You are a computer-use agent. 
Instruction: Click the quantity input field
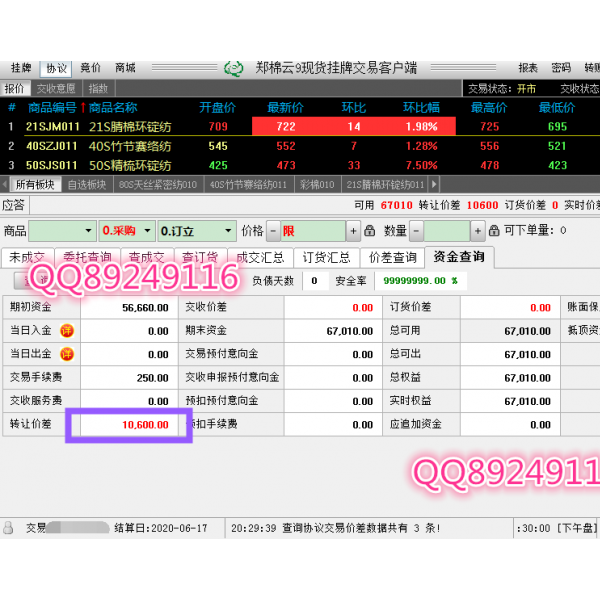(447, 231)
